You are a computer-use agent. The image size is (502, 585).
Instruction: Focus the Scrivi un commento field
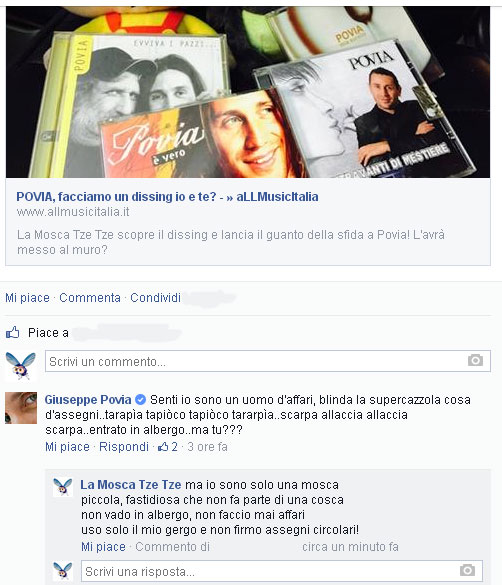click(268, 361)
